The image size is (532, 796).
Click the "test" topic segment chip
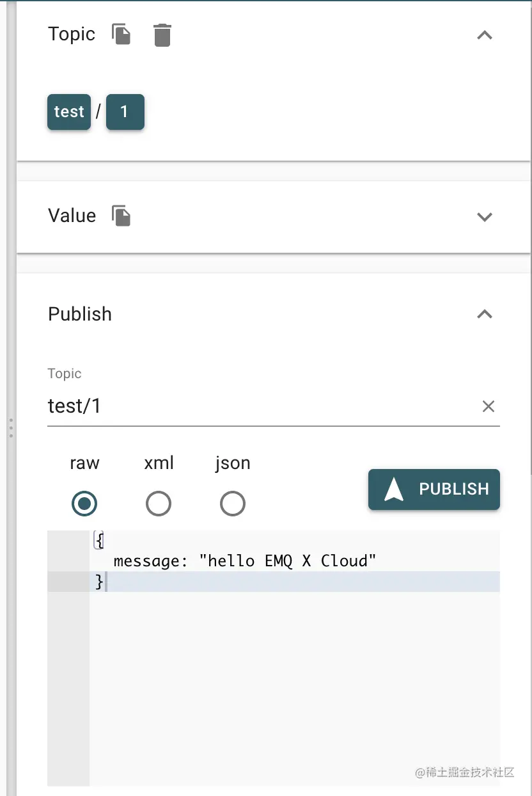point(69,112)
